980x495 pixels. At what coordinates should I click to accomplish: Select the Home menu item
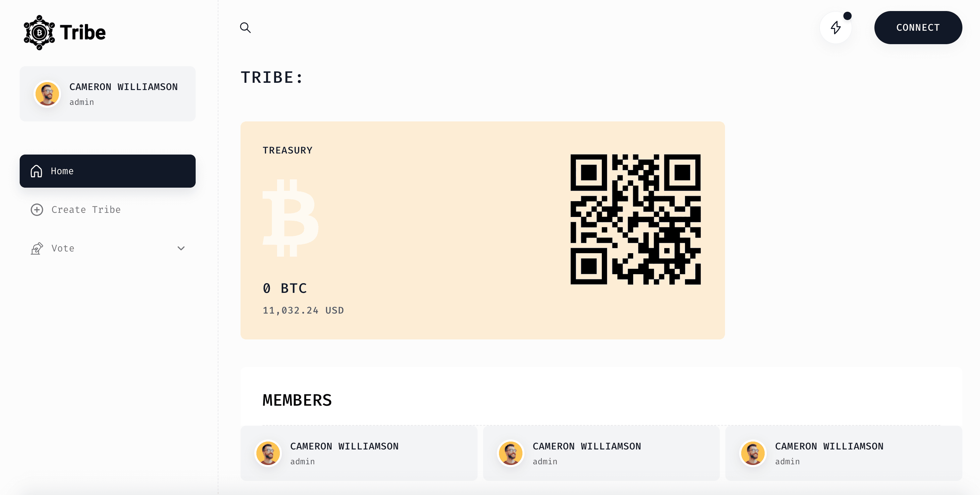click(108, 171)
